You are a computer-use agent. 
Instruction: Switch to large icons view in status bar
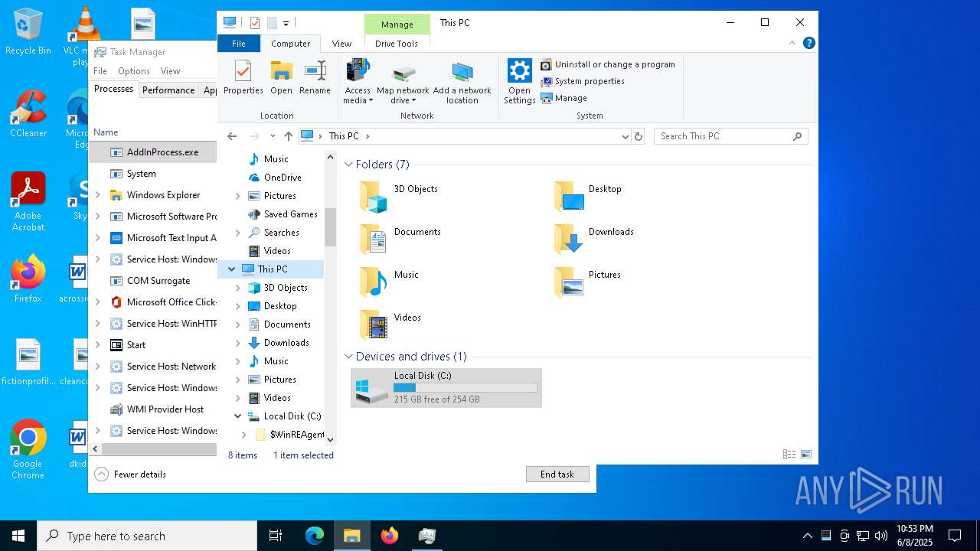click(805, 455)
